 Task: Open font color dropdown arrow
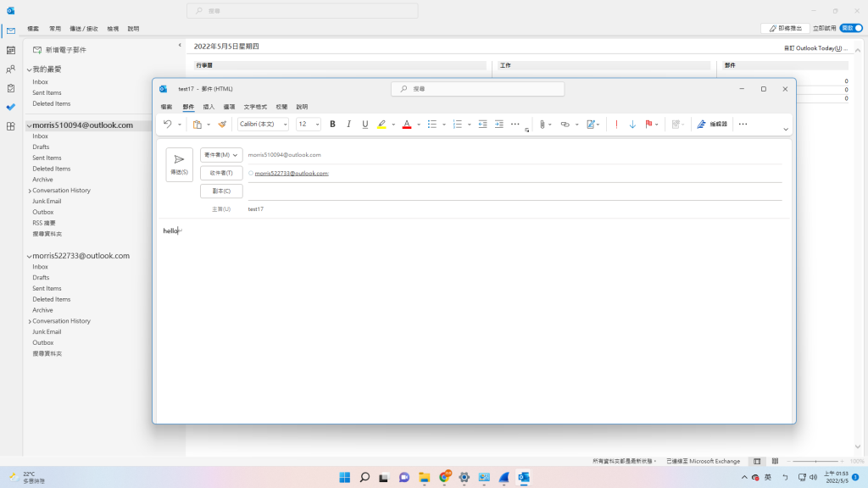coord(419,125)
